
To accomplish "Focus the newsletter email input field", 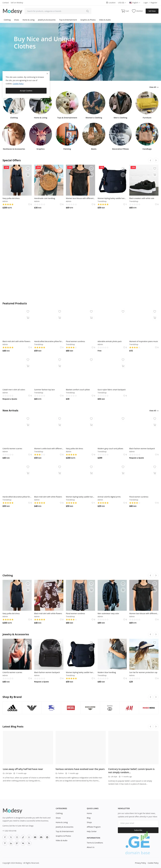I will 138,823.
